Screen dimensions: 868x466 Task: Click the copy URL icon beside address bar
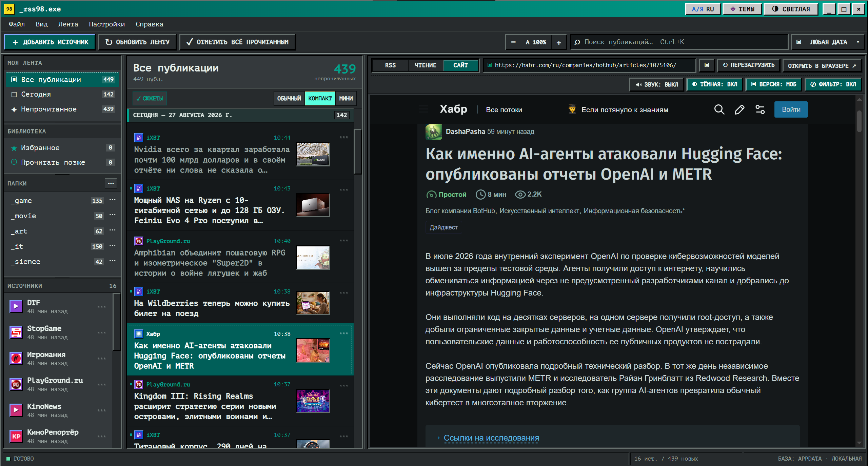click(x=707, y=65)
